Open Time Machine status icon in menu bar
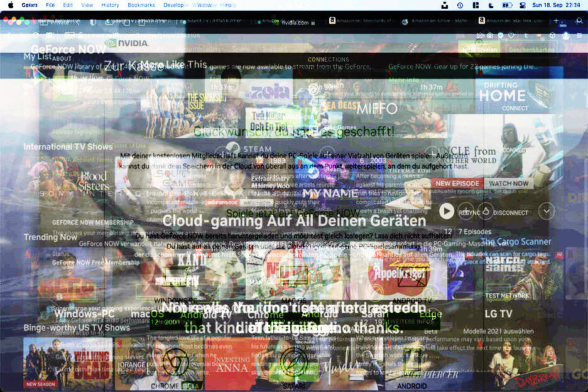 460,5
